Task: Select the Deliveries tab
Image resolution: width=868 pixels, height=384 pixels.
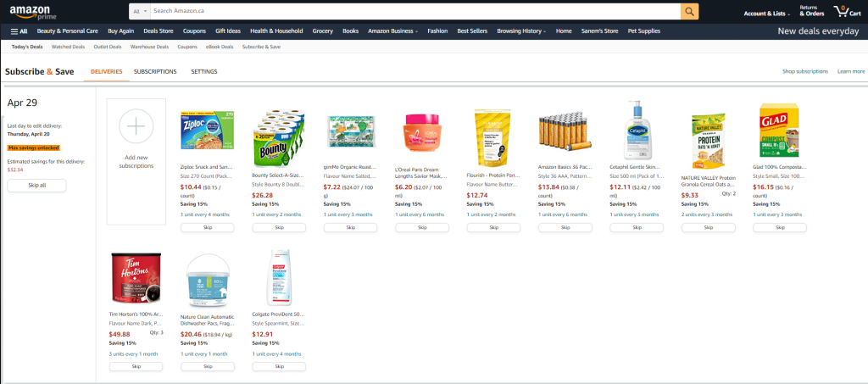Action: click(x=106, y=72)
